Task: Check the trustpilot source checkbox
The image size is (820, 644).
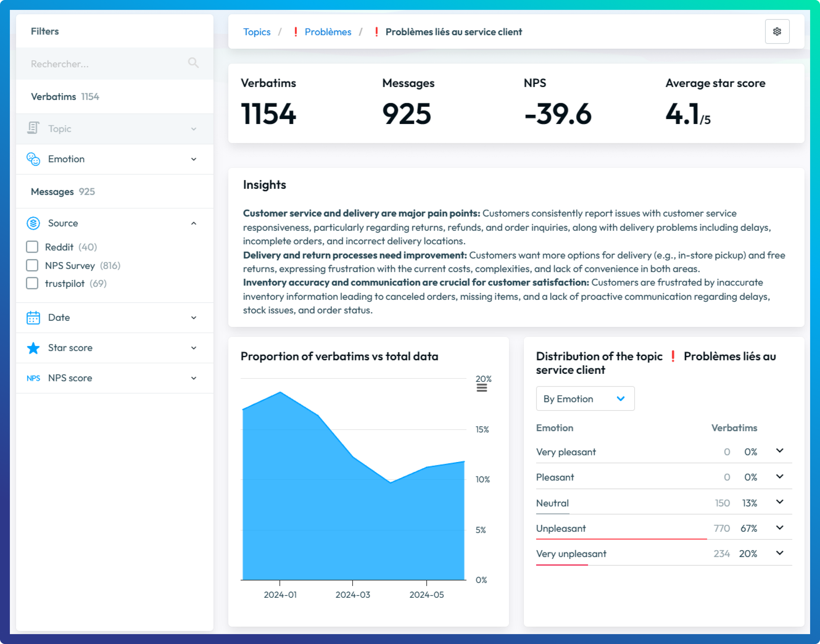Action: click(32, 283)
